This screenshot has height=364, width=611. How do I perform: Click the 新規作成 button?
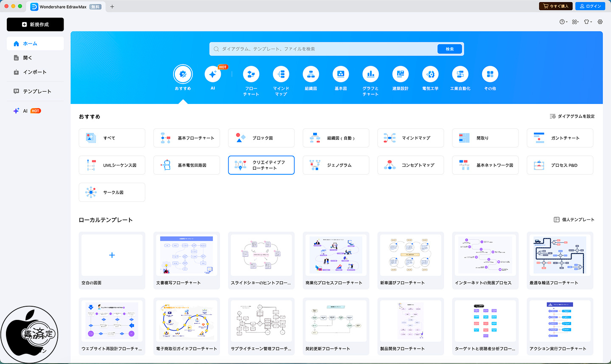tap(35, 25)
